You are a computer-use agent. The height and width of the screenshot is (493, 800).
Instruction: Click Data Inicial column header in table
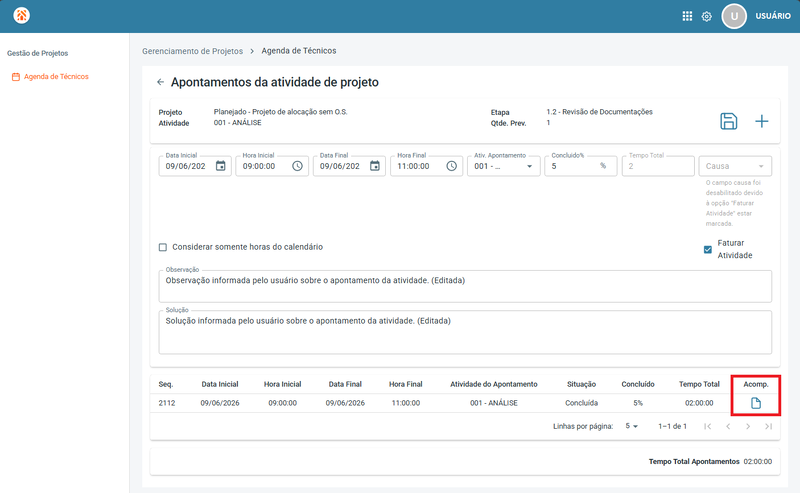220,384
